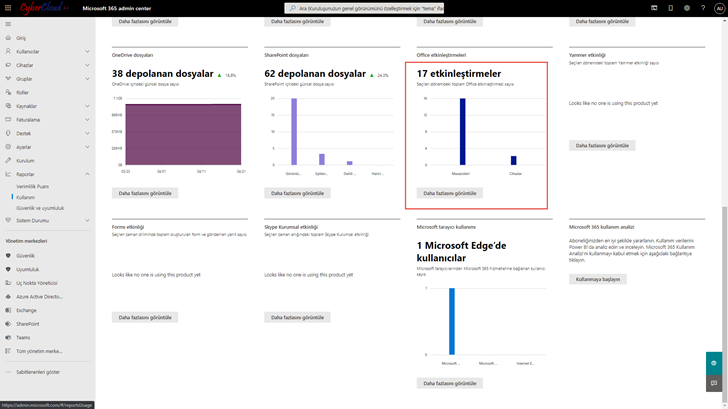Click the Faturalama billing icon
The width and height of the screenshot is (728, 409).
click(x=8, y=120)
